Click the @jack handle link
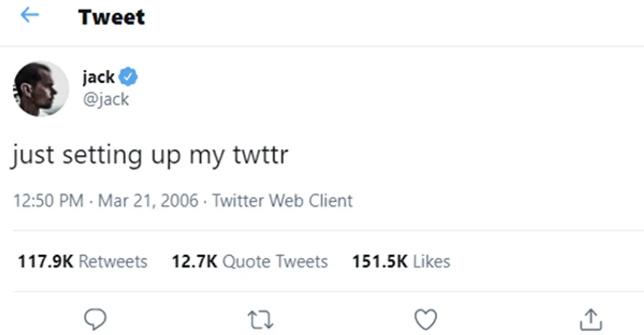The width and height of the screenshot is (644, 335). pos(105,99)
